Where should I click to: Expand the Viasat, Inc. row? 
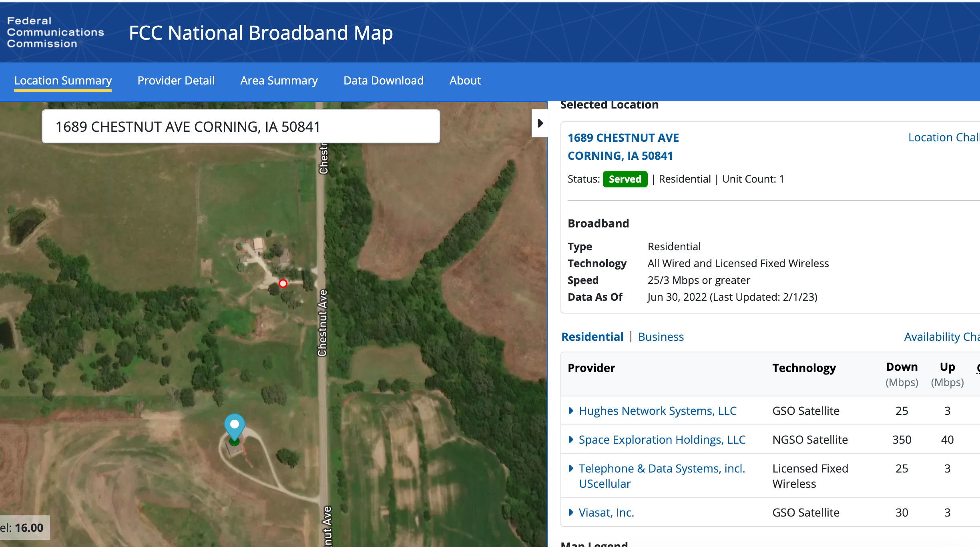(x=571, y=513)
